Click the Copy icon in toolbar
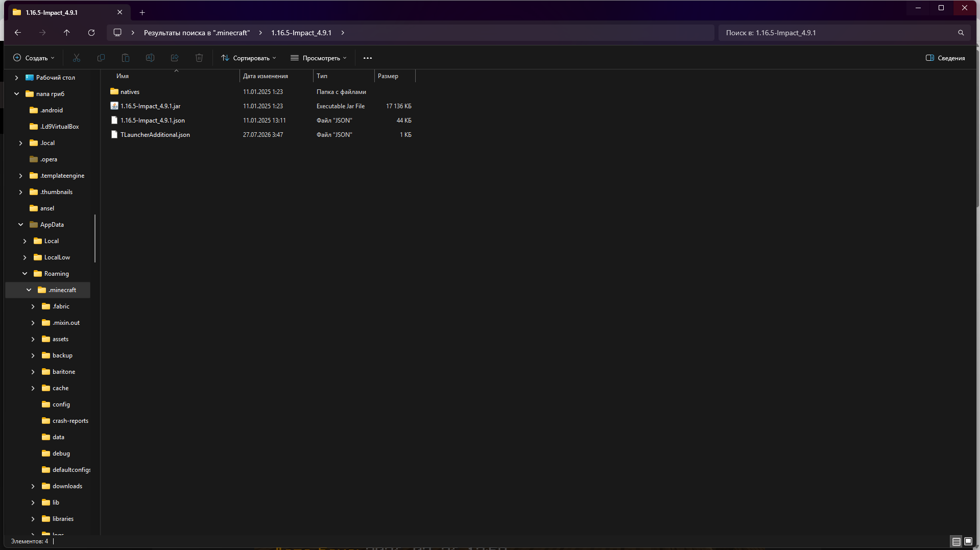The height and width of the screenshot is (550, 980). (101, 58)
